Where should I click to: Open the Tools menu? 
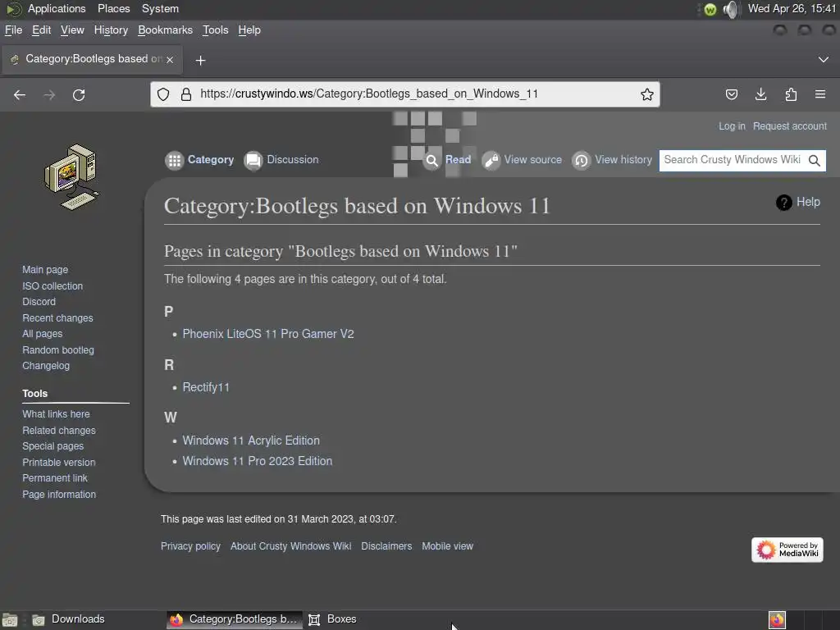(x=216, y=30)
